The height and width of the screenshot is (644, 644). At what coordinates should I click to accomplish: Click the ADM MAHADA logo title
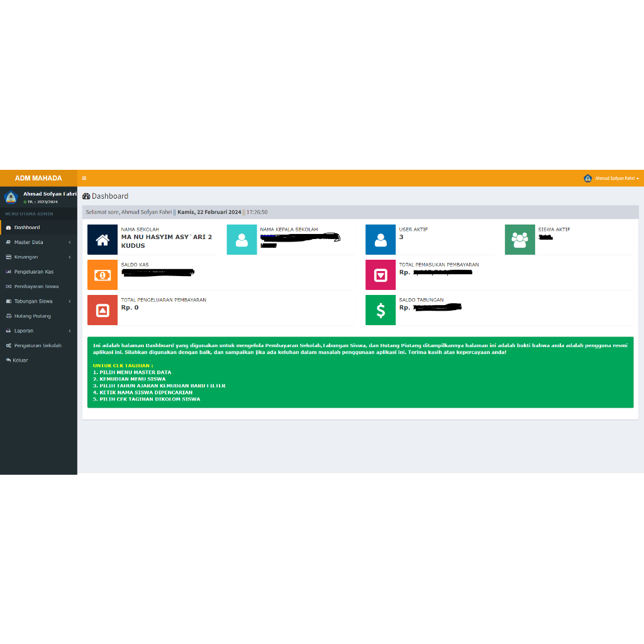tap(38, 178)
